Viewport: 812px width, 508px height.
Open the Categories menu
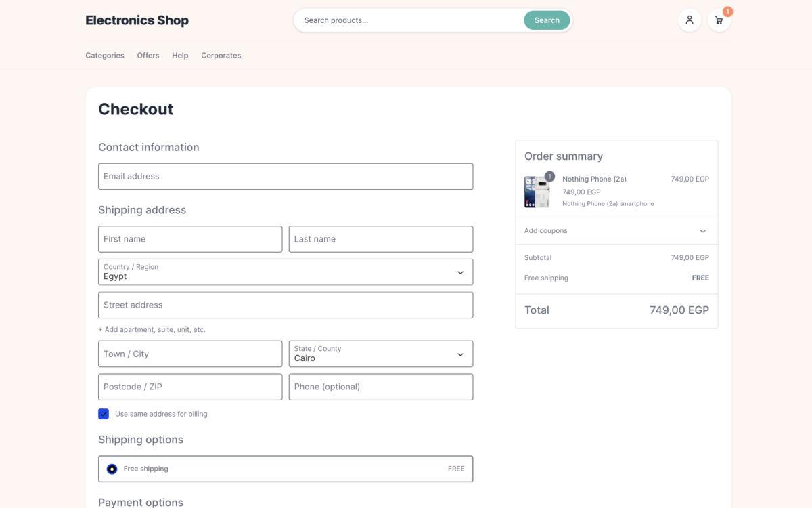(105, 56)
